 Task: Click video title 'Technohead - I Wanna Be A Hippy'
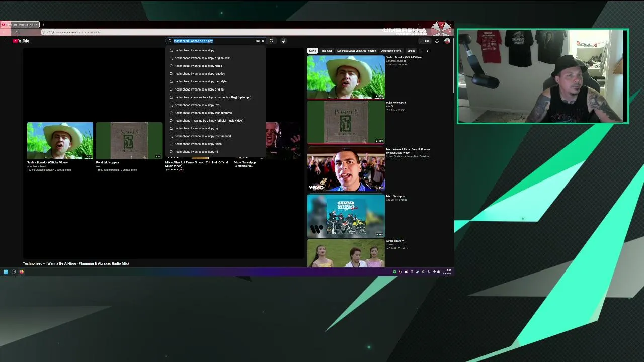75,263
